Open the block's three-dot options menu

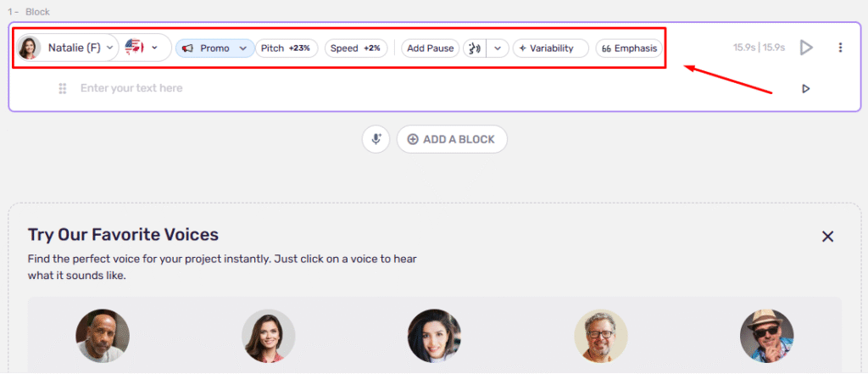click(x=840, y=47)
